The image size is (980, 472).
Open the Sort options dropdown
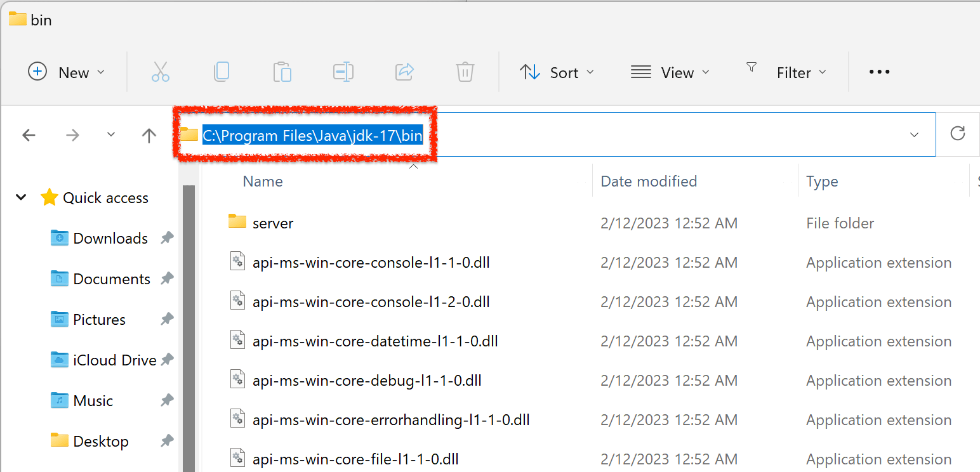point(557,72)
